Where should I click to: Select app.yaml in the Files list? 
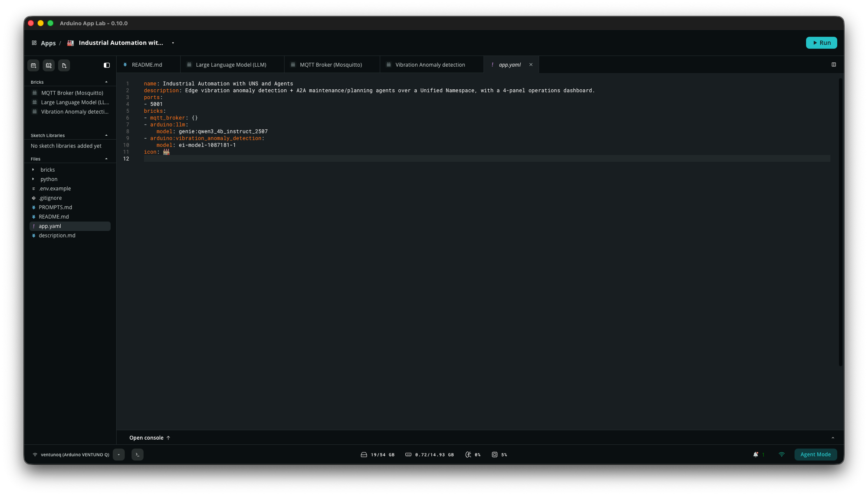70,226
